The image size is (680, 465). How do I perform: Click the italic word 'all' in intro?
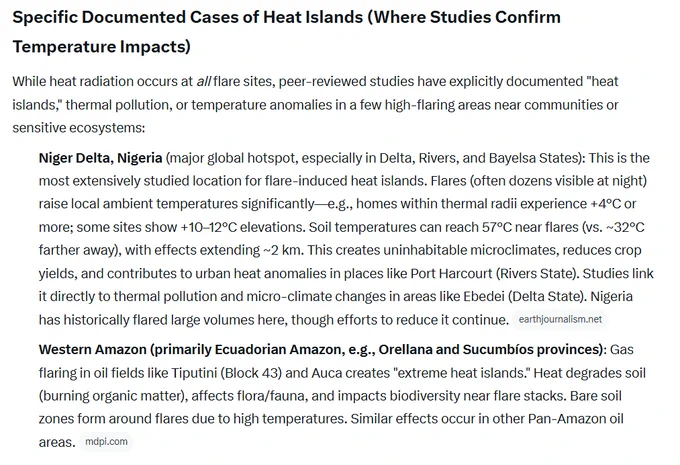[x=203, y=82]
